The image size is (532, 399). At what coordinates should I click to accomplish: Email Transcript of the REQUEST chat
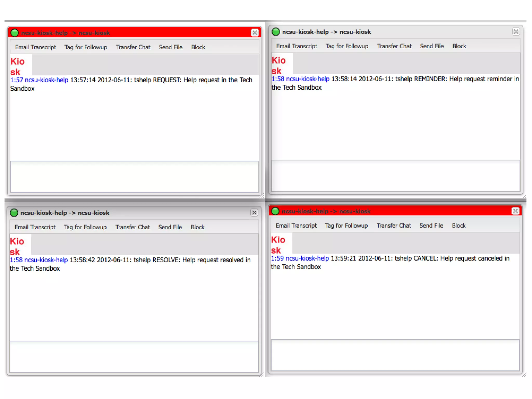click(x=36, y=47)
